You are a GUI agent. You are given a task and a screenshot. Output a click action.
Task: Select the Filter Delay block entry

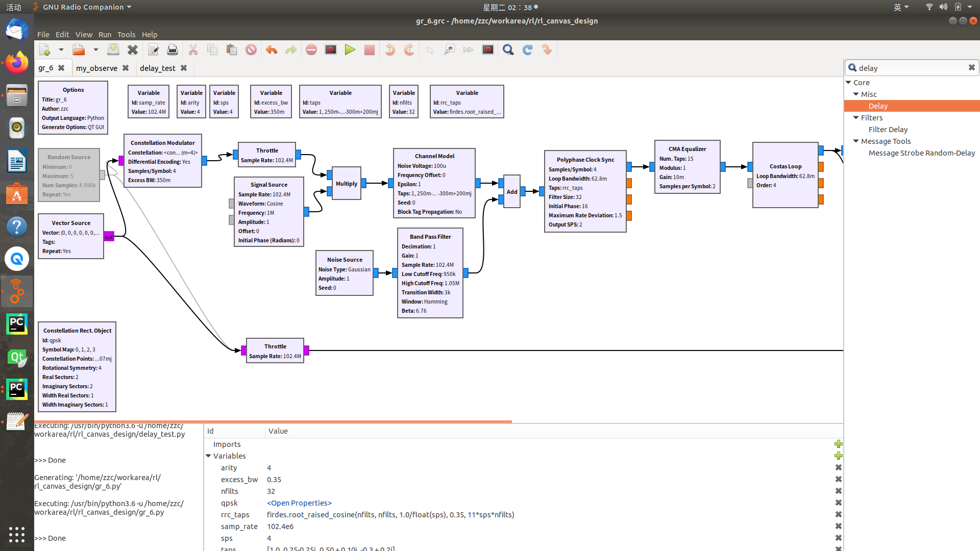coord(888,130)
